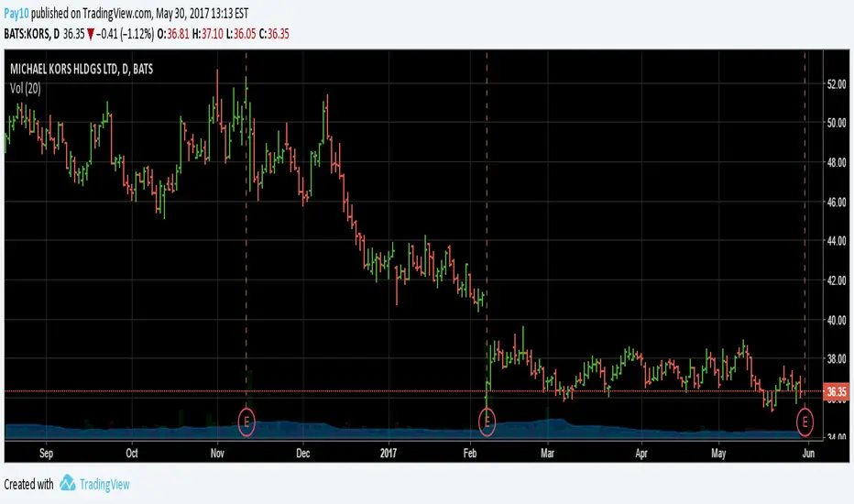The image size is (854, 504).
Task: Open the TradingView text link
Action: click(x=104, y=485)
